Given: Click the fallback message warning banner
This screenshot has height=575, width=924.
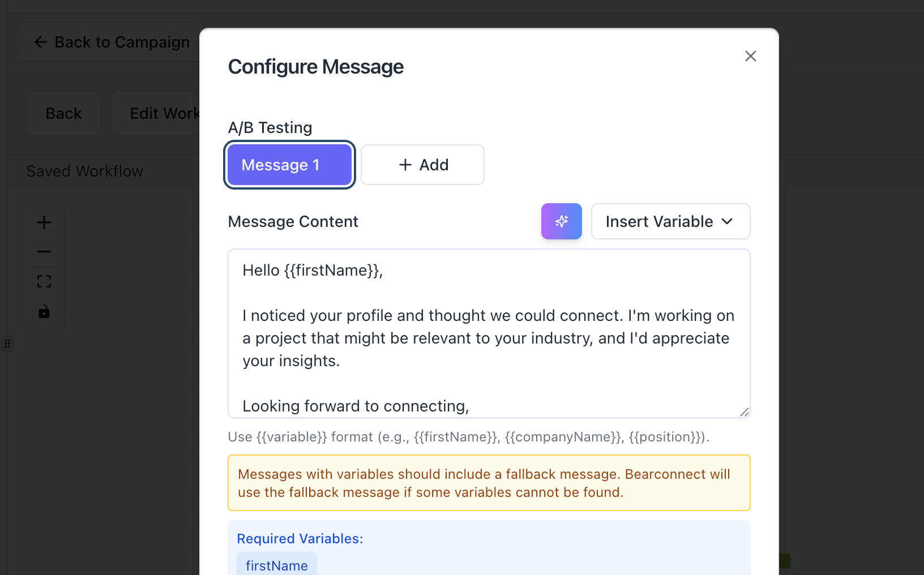Looking at the screenshot, I should point(488,483).
